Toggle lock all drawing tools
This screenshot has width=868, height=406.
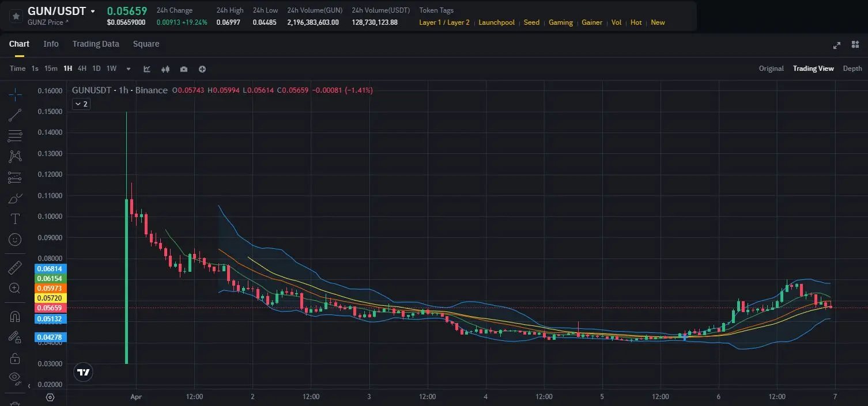[x=16, y=358]
